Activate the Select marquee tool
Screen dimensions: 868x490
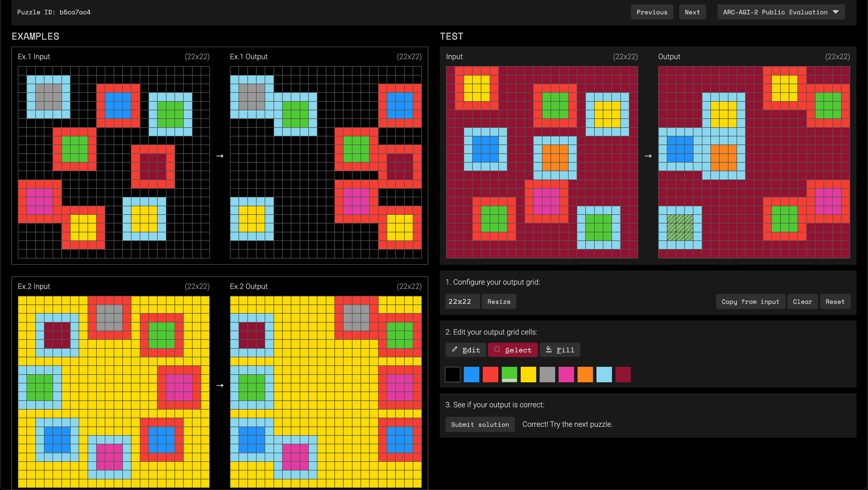(513, 350)
